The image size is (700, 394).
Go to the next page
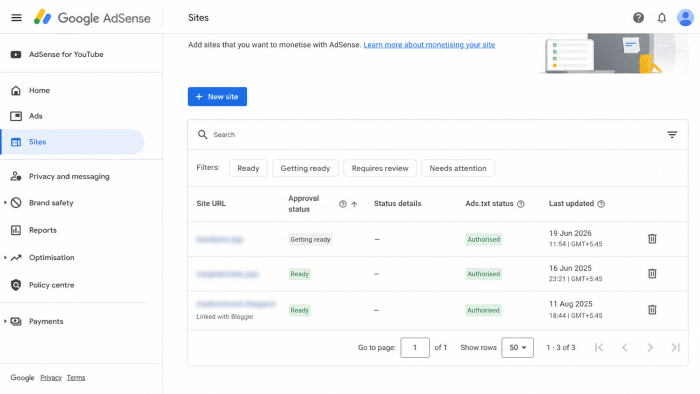(650, 347)
